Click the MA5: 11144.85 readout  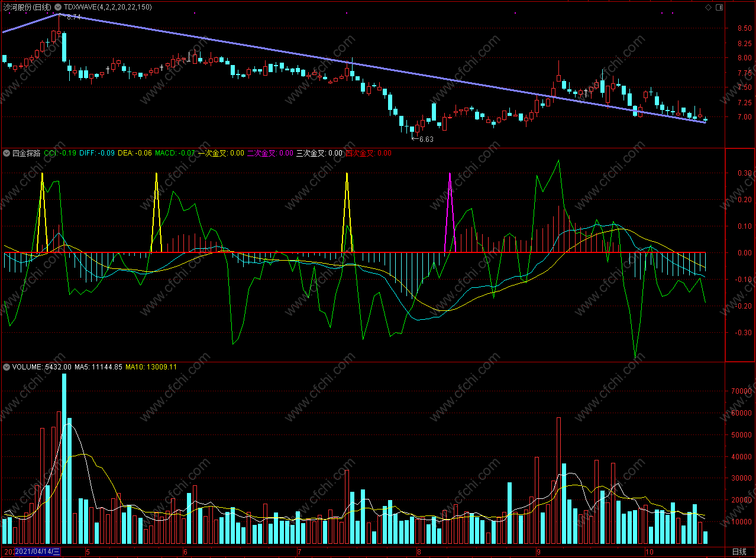point(98,367)
